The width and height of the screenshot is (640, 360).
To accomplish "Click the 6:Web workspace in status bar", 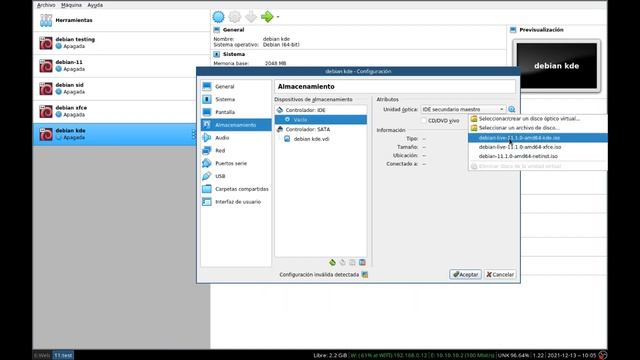I will tap(42, 356).
